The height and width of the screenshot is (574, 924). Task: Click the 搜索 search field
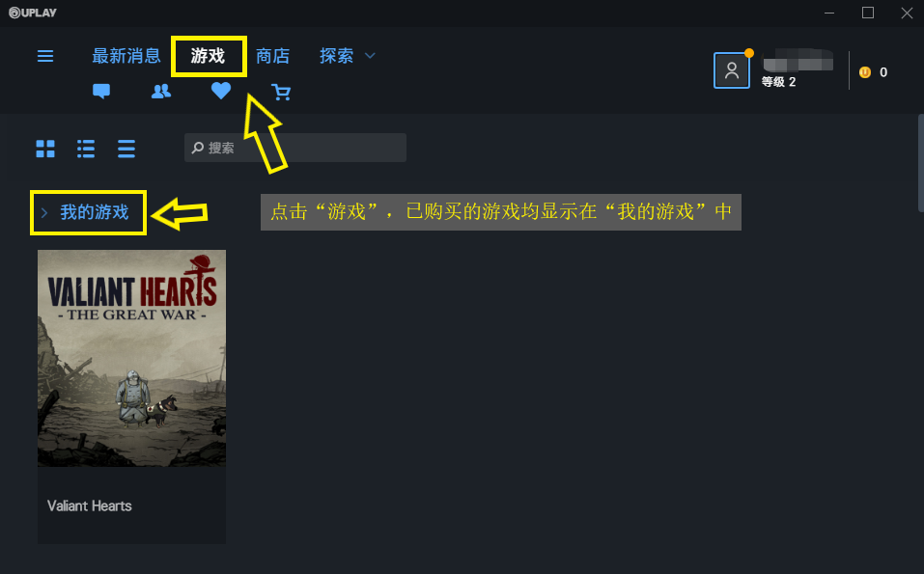click(x=295, y=148)
